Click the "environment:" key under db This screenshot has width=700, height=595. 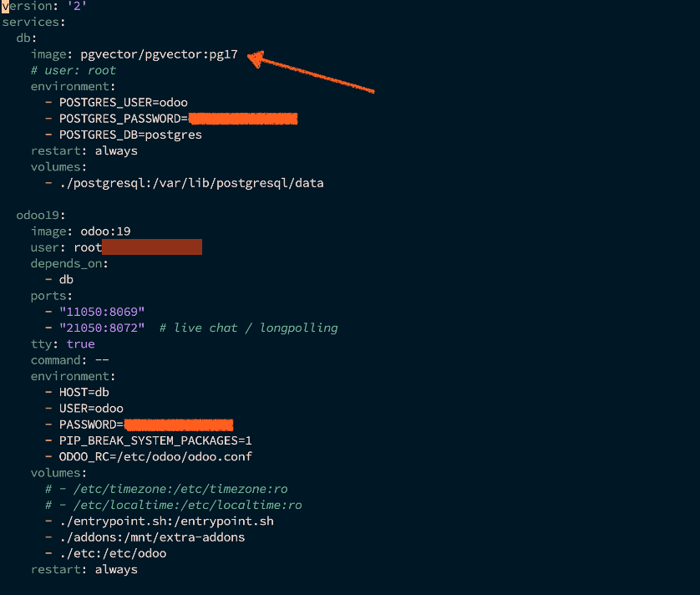pos(73,87)
